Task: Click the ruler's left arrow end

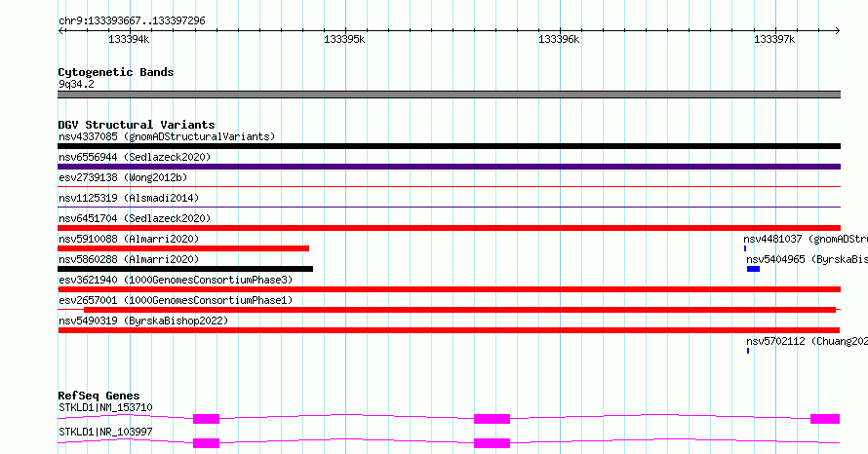Action: (60, 30)
